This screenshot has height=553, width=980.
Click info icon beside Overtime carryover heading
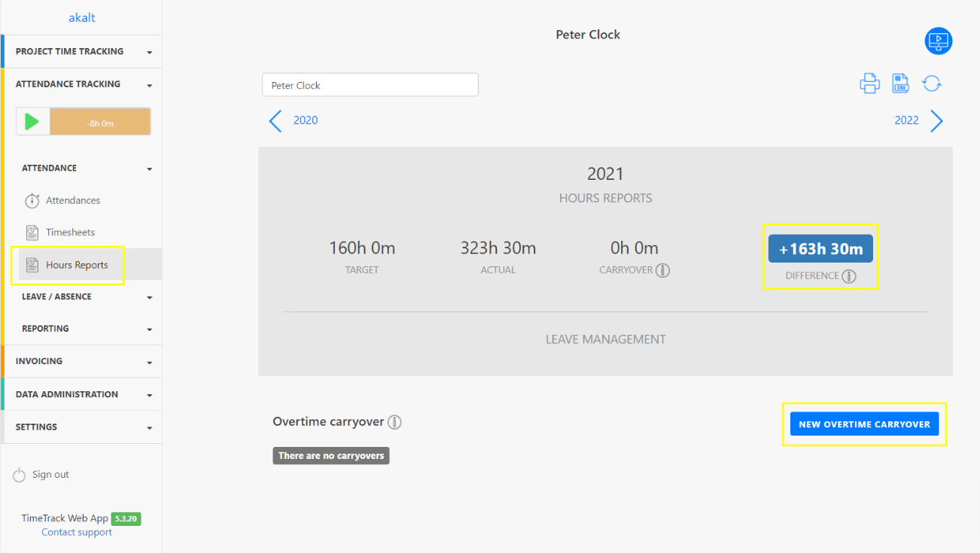click(394, 422)
